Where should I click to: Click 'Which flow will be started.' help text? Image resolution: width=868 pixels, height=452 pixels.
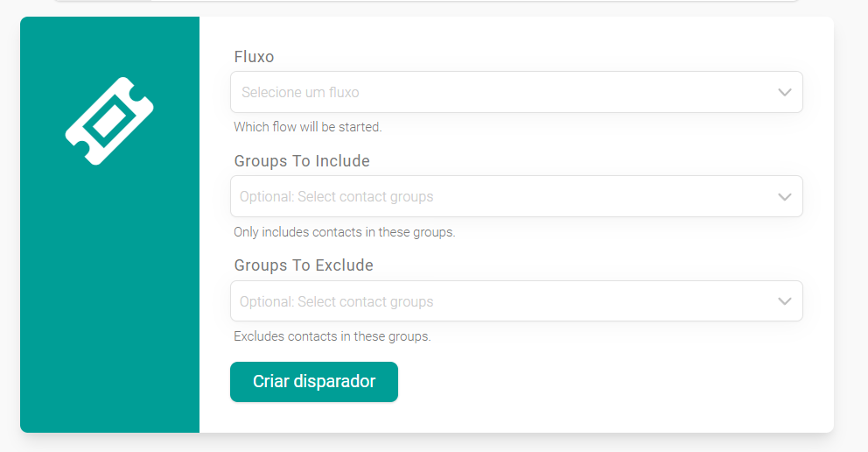308,127
